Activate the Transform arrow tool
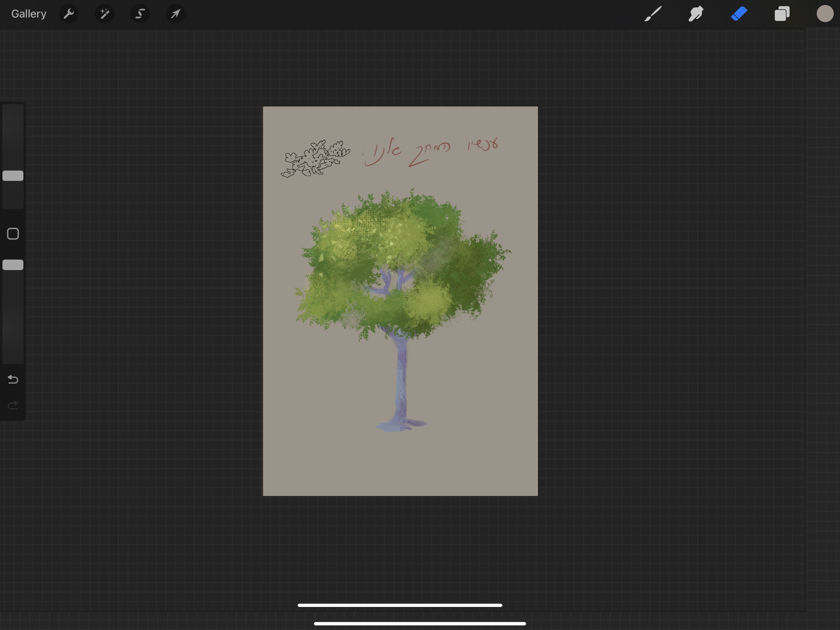This screenshot has height=630, width=840. (176, 14)
